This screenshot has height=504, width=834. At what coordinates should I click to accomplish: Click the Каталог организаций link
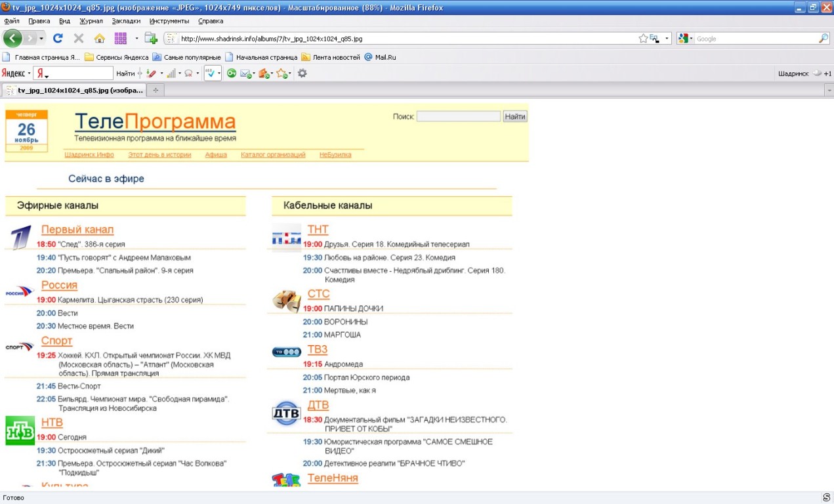273,155
